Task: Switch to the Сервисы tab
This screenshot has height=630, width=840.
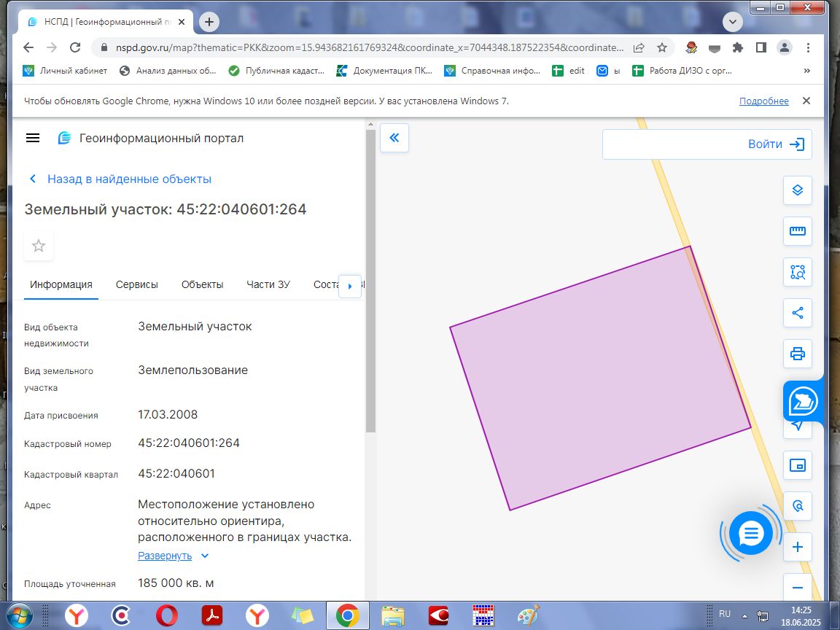Action: pos(136,284)
